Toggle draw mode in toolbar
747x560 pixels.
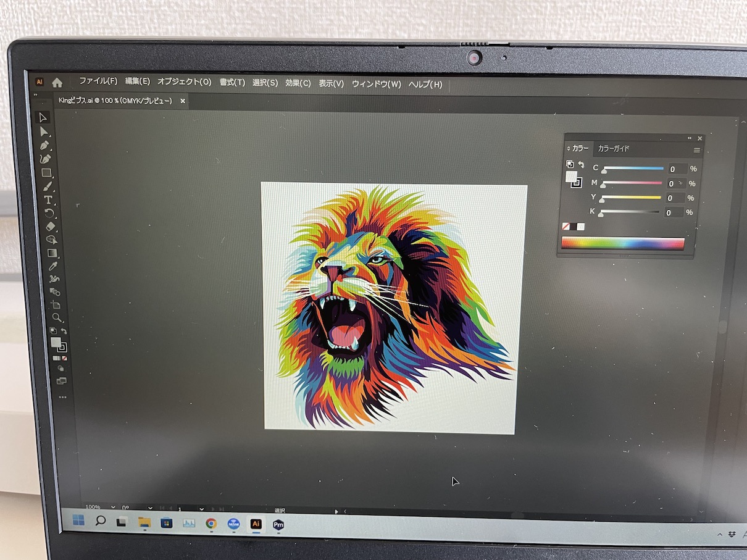point(61,369)
